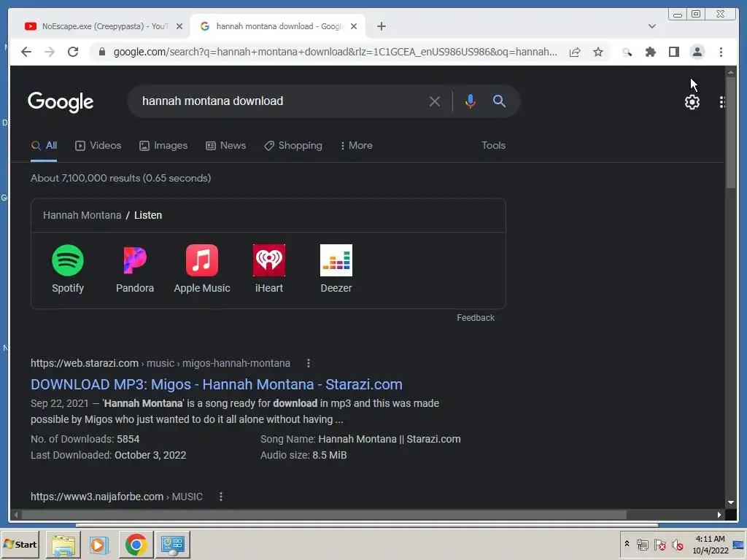
Task: Open iHeart listen option
Action: pyautogui.click(x=269, y=269)
